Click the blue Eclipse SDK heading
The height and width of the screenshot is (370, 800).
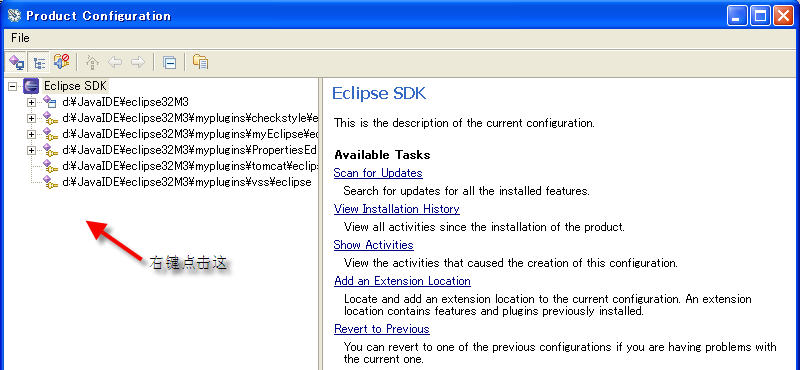pos(379,94)
